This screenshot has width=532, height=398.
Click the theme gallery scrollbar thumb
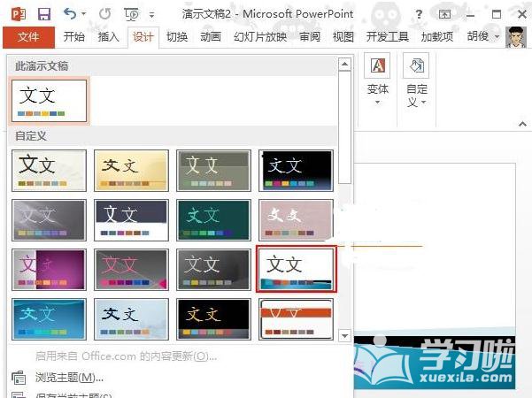click(x=344, y=127)
